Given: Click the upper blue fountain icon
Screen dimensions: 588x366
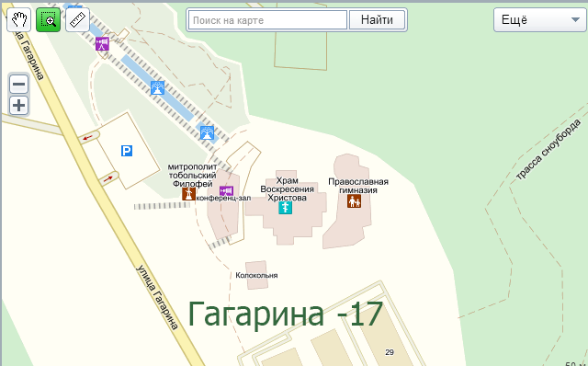Looking at the screenshot, I should [x=157, y=88].
